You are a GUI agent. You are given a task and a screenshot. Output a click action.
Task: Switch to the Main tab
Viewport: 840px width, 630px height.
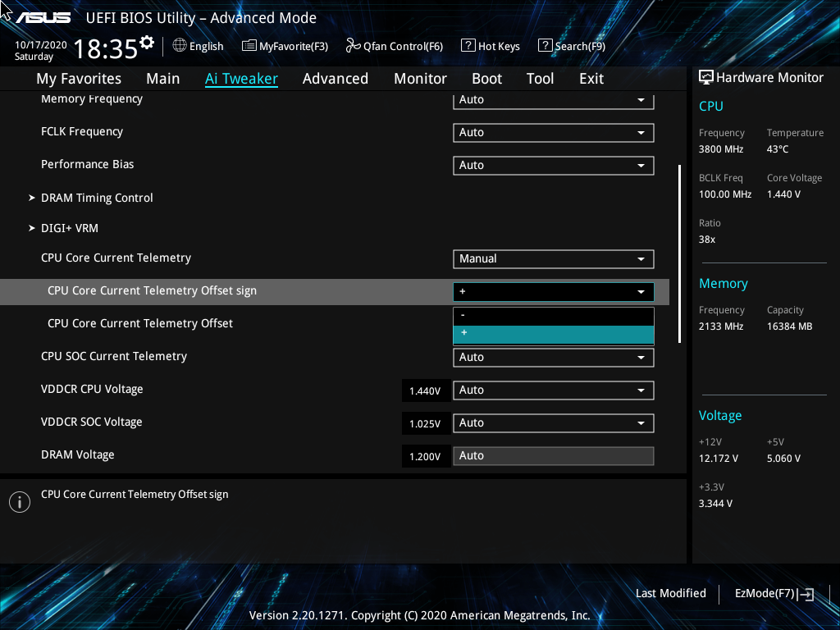tap(163, 79)
